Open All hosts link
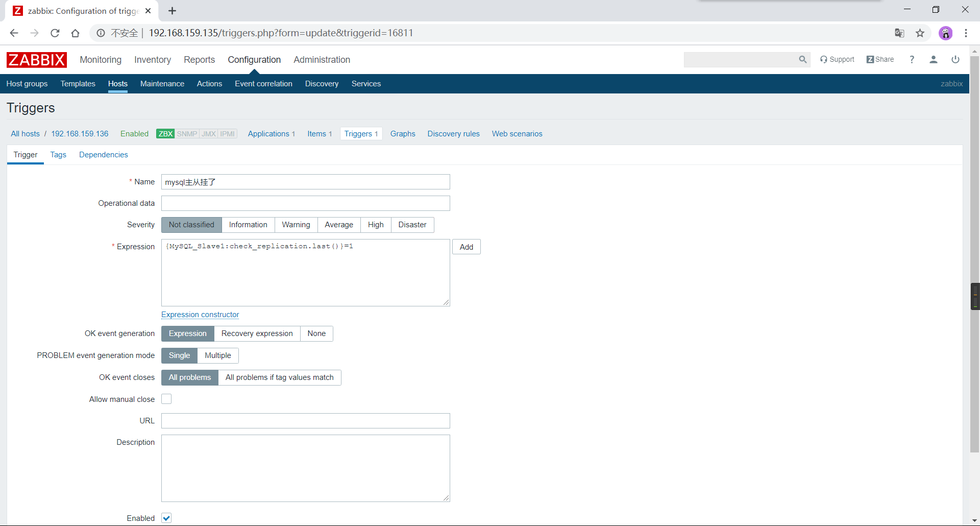980x526 pixels. [x=25, y=134]
